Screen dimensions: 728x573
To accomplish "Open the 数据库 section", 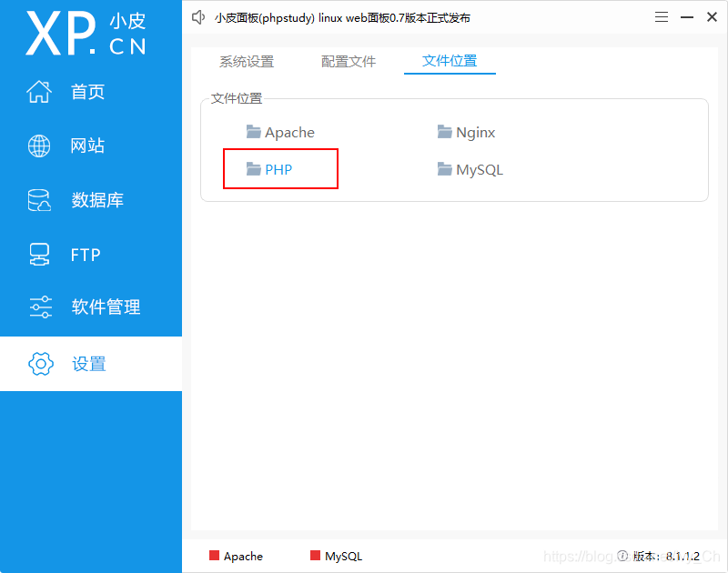I will click(x=97, y=200).
